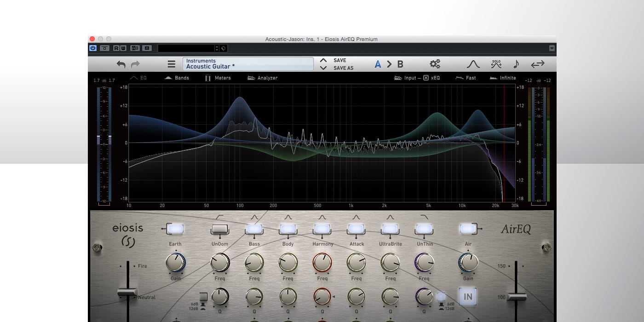The height and width of the screenshot is (322, 644).
Task: Switch to the B setting
Action: [x=400, y=64]
